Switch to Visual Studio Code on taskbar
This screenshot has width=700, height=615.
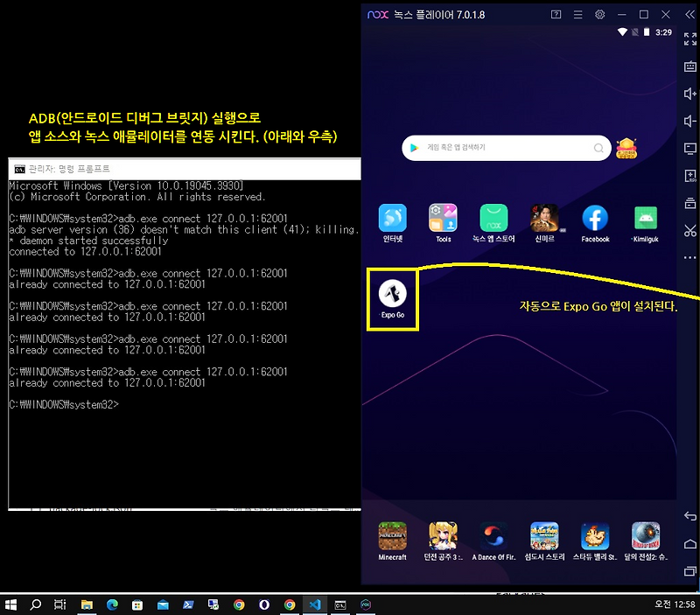tap(315, 605)
